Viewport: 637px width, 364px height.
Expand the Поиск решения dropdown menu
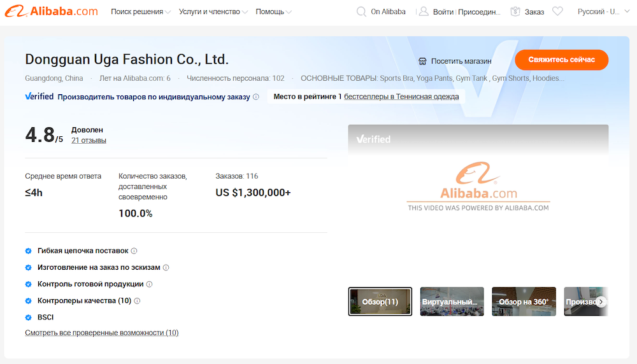point(141,11)
